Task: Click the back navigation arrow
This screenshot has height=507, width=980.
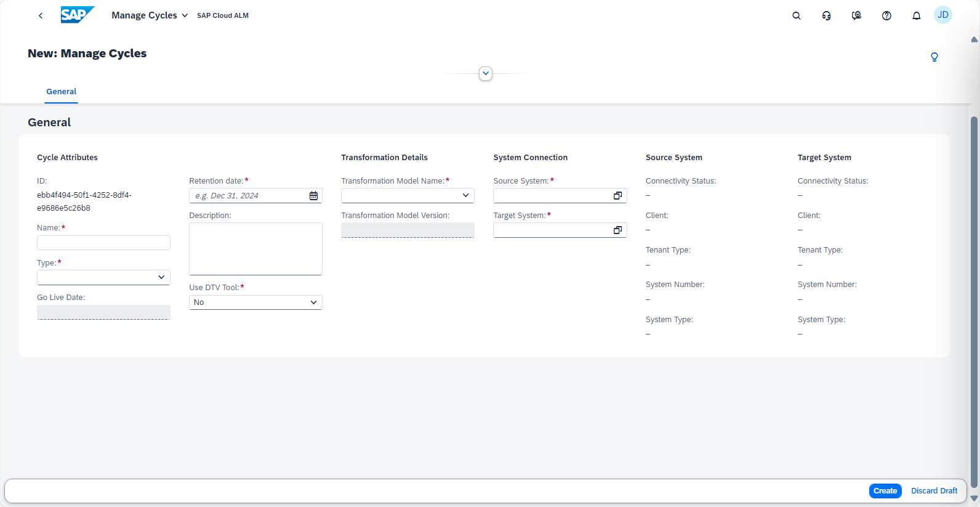Action: (x=41, y=15)
